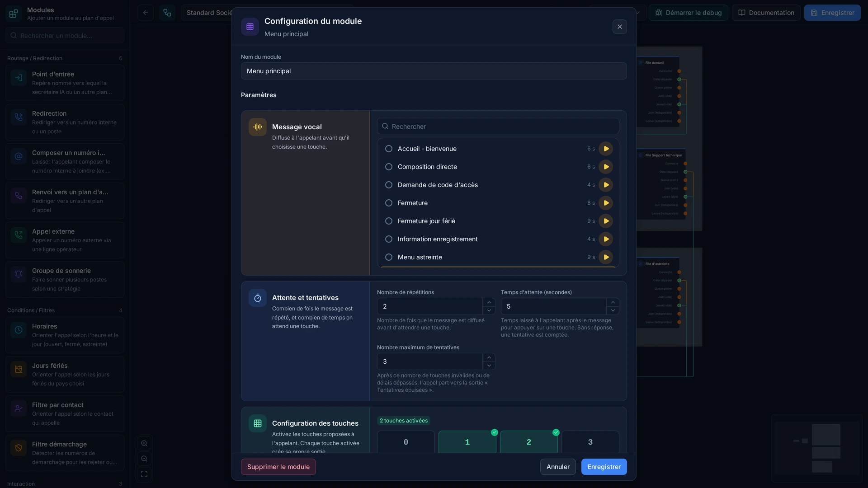Click the Filtre démarchage shield icon
The width and height of the screenshot is (868, 488).
(19, 448)
